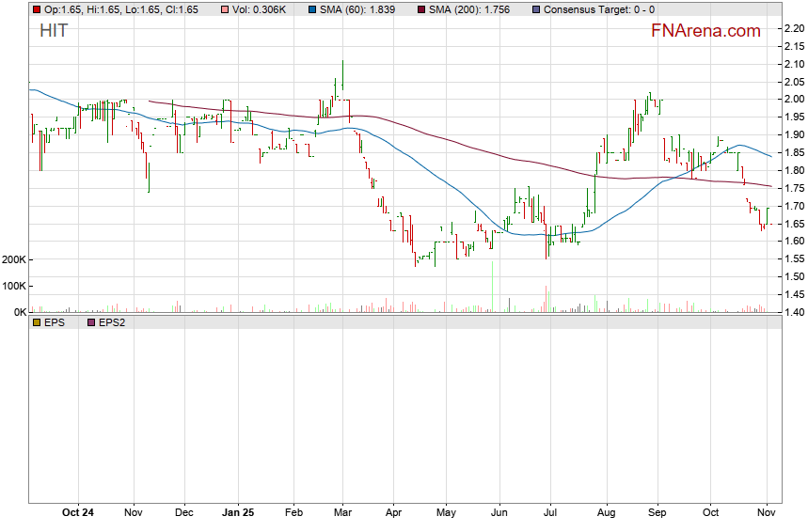Click the red OHLC price legend marker
The width and height of the screenshot is (808, 532).
[37, 9]
